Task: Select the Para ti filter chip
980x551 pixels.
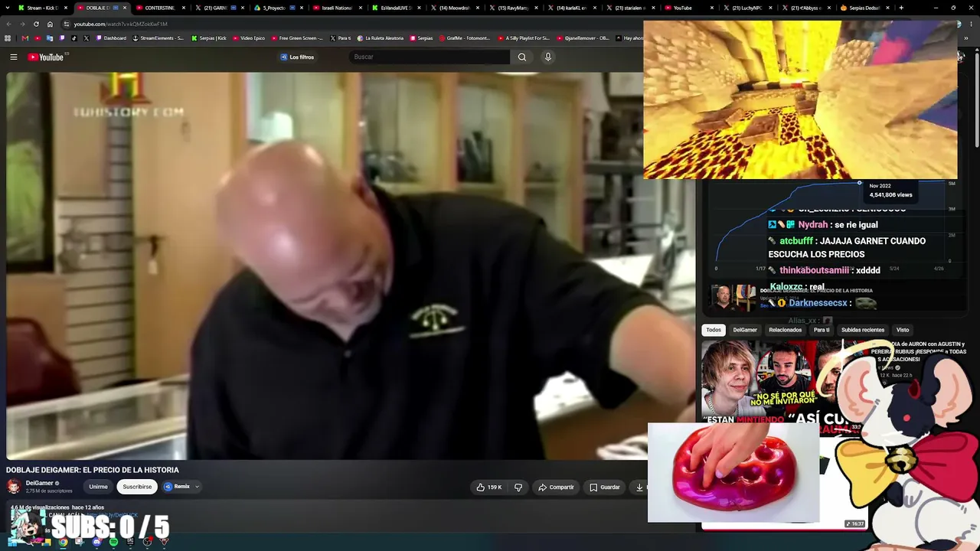Action: pos(822,330)
